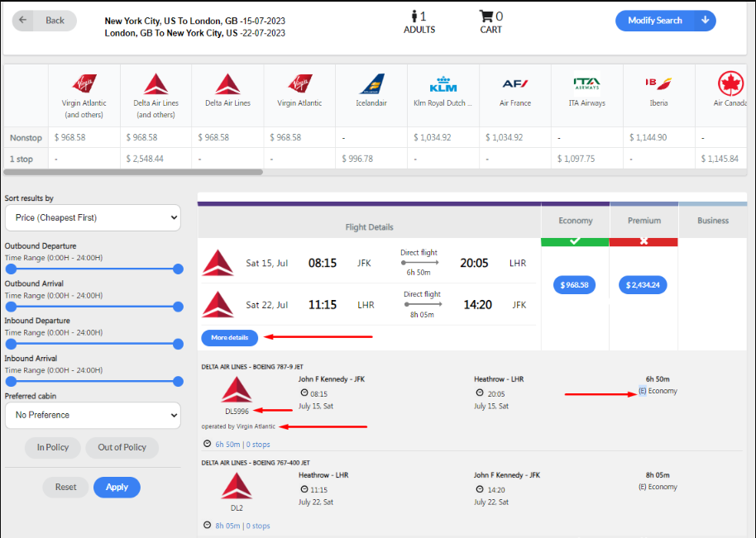
Task: Click Air Canada 1 stop price $1,145.84
Action: [x=720, y=159]
